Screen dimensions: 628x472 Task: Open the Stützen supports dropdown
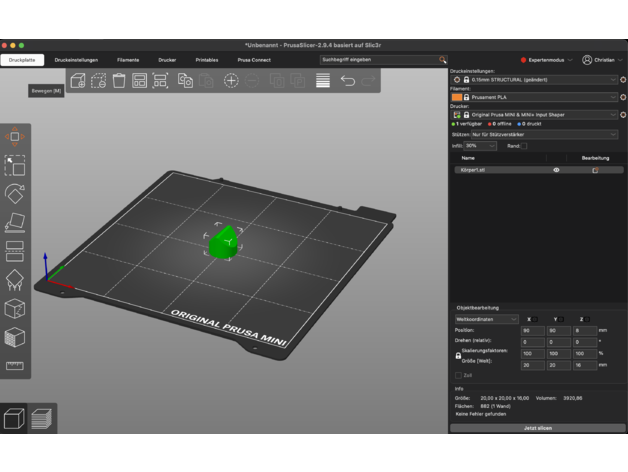pyautogui.click(x=544, y=135)
